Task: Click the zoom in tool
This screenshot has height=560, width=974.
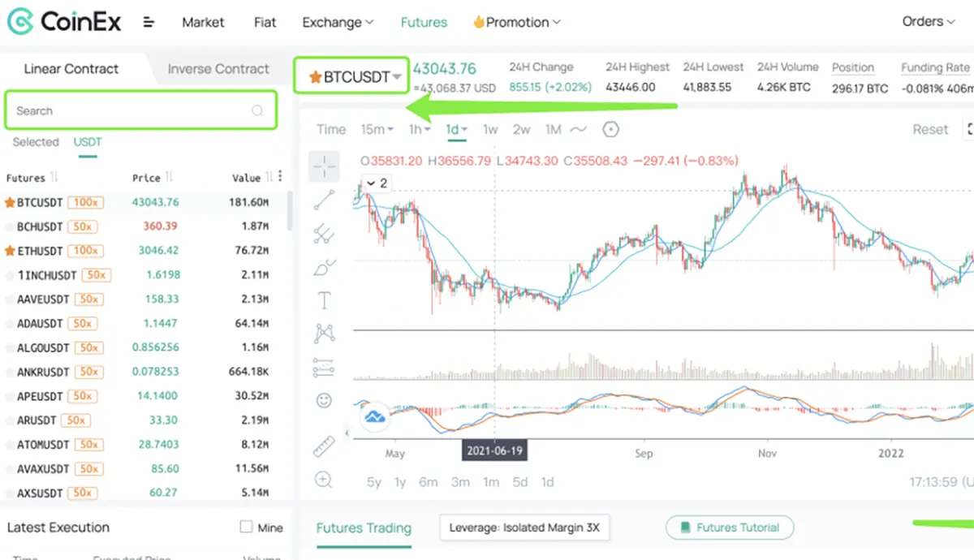Action: 324,480
